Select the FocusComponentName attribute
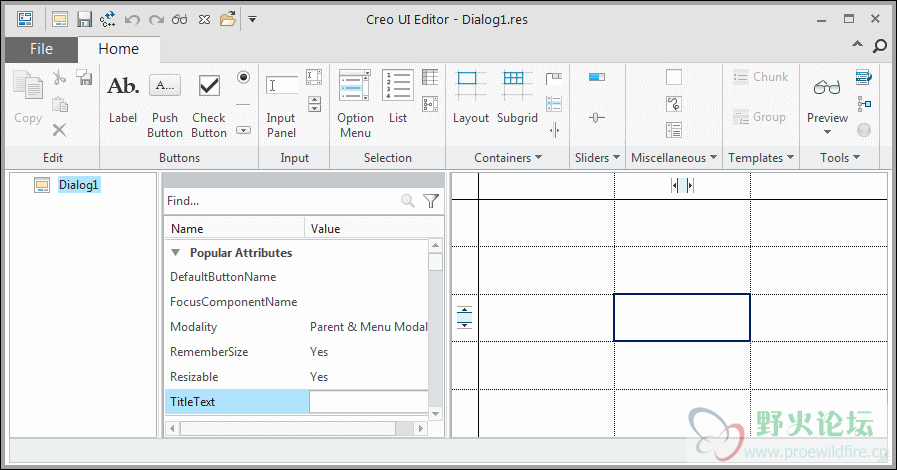Image resolution: width=897 pixels, height=470 pixels. 233,302
